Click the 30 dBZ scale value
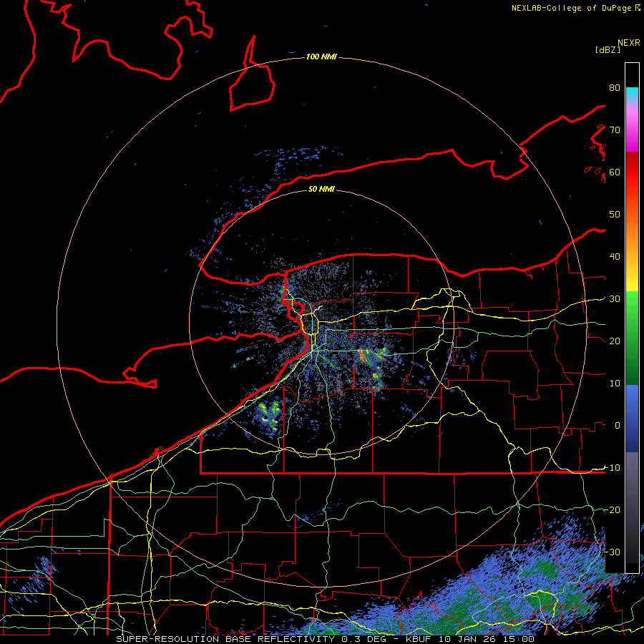 click(x=615, y=299)
